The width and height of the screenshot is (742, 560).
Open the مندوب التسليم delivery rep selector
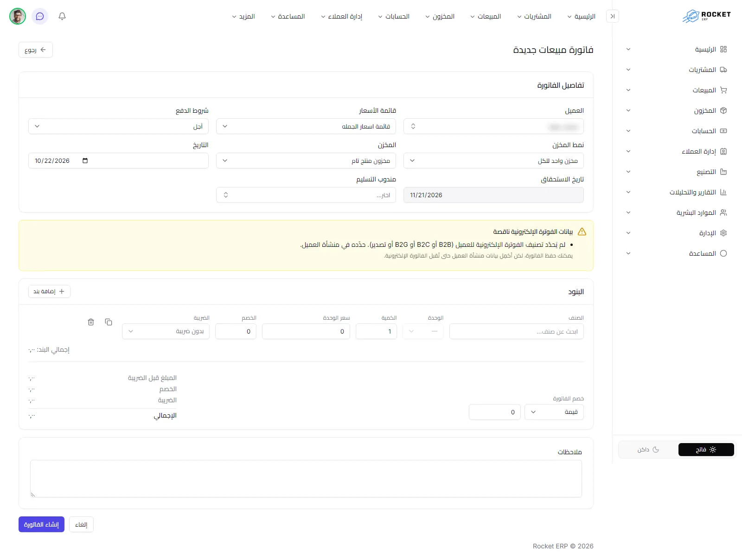[306, 195]
